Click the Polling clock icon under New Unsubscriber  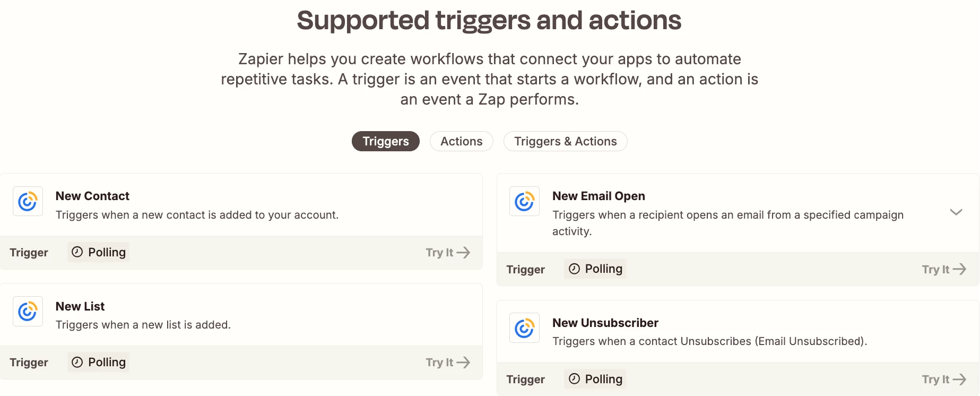point(574,379)
